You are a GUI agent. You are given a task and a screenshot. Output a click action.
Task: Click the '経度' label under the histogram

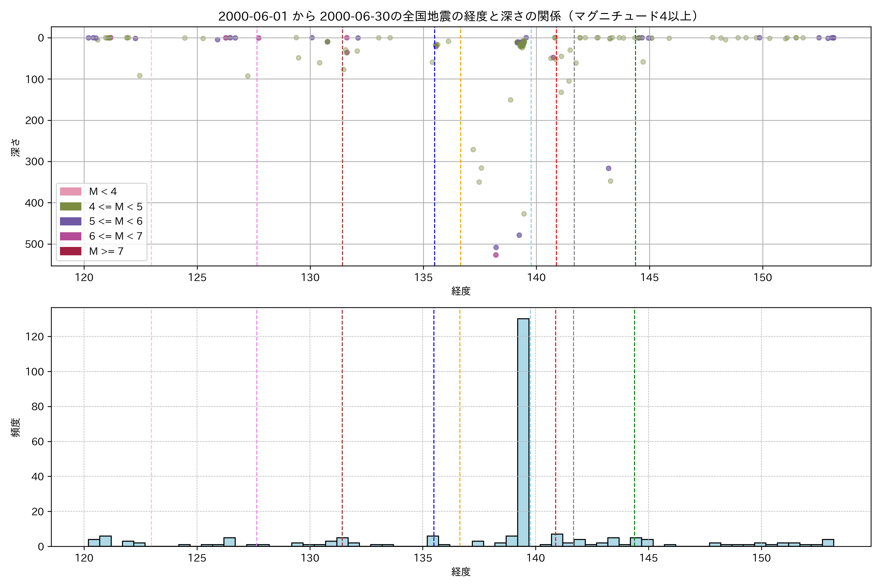pos(461,572)
